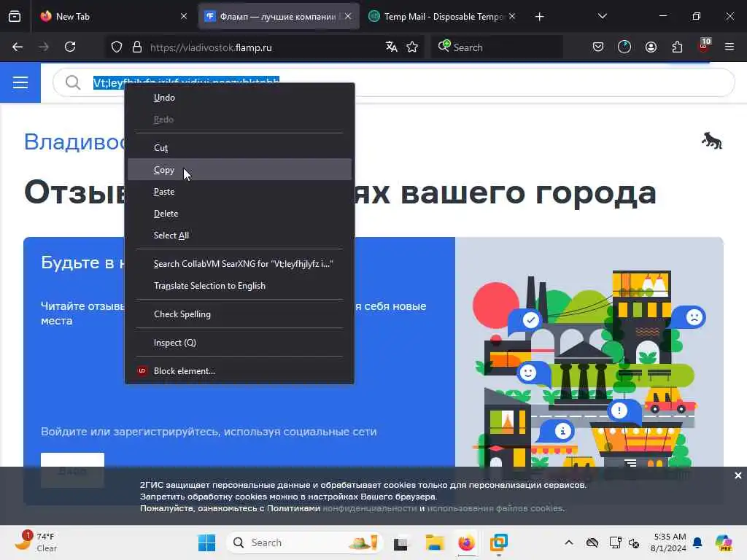Click the tray cloud sync-off icon

coord(592,542)
